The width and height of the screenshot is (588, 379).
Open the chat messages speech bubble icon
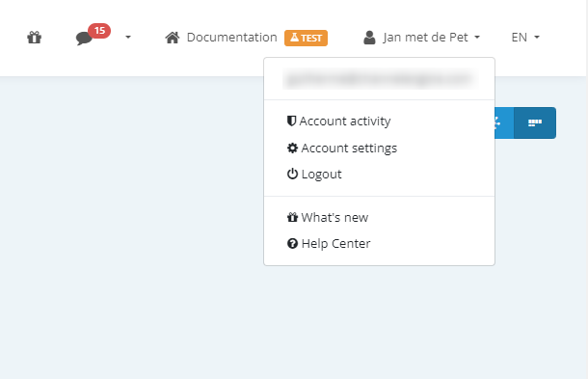(84, 39)
